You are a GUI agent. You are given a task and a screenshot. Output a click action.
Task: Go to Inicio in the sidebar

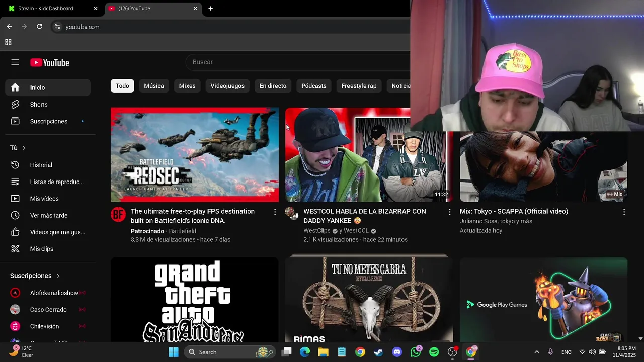(48, 87)
